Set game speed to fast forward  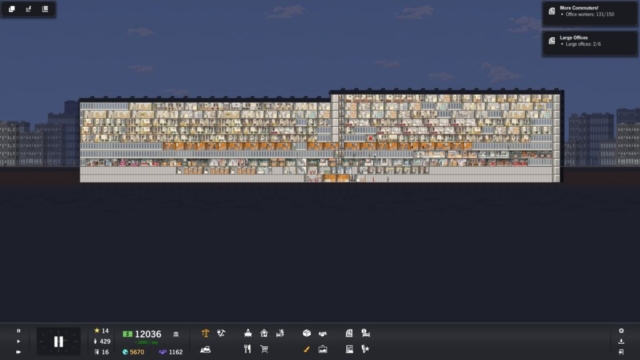(18, 351)
